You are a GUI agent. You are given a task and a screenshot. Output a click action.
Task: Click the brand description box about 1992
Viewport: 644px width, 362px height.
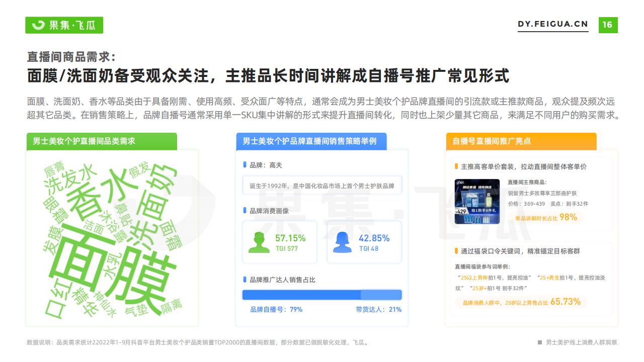point(322,186)
